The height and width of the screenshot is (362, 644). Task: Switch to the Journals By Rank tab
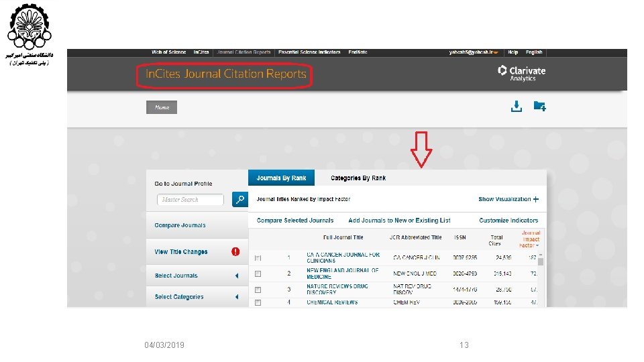click(281, 178)
